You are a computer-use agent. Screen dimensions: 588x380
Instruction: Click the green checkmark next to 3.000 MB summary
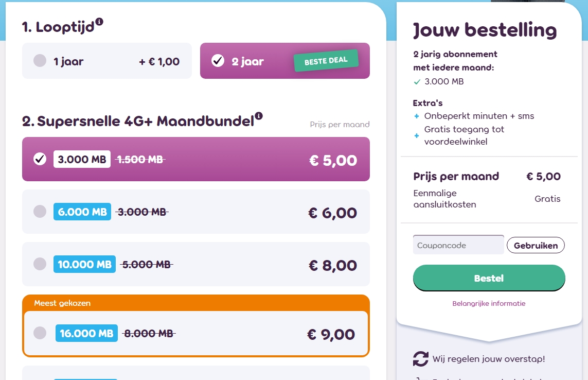pyautogui.click(x=417, y=82)
